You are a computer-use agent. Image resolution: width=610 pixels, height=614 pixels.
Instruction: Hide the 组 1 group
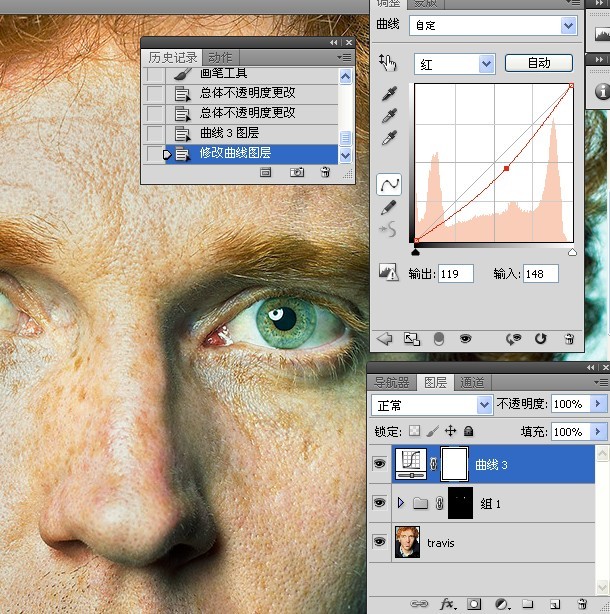coord(379,502)
